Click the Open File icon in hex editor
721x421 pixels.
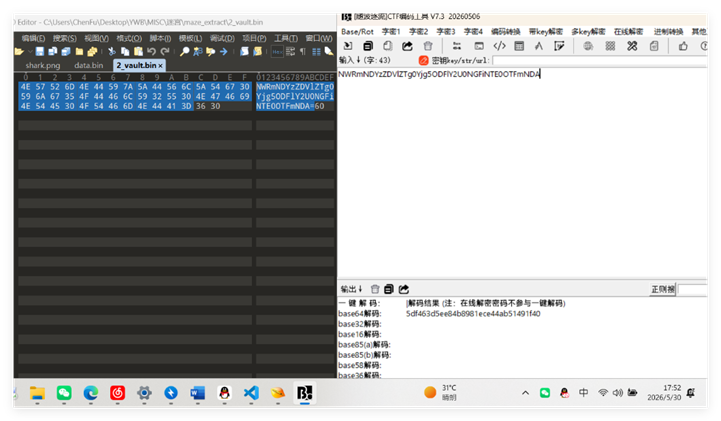click(x=19, y=51)
